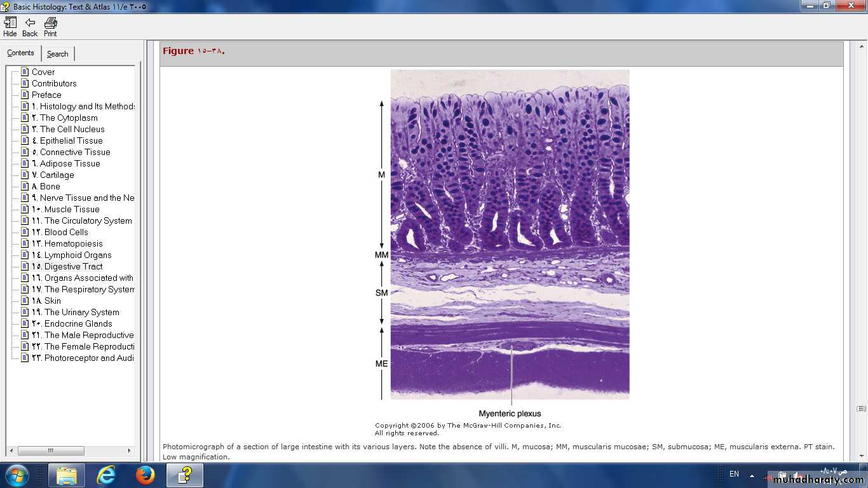Image resolution: width=868 pixels, height=488 pixels.
Task: Click the large intestine photomicrograph image
Action: tap(510, 234)
